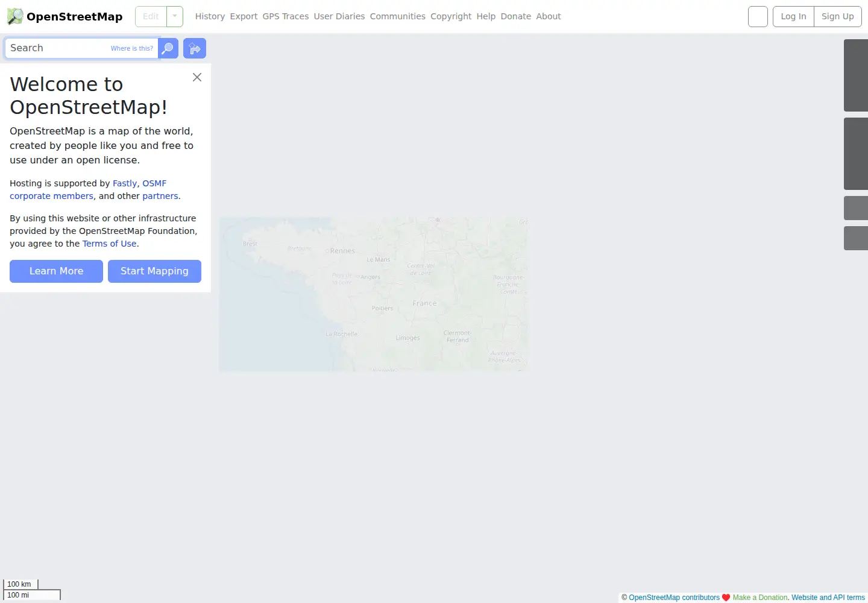Click the Learn More button
The height and width of the screenshot is (603, 868).
click(x=56, y=271)
